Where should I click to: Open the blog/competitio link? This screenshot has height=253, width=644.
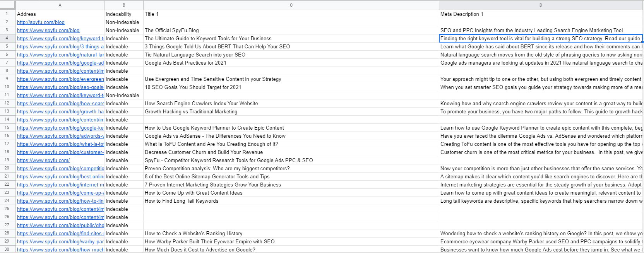60,169
